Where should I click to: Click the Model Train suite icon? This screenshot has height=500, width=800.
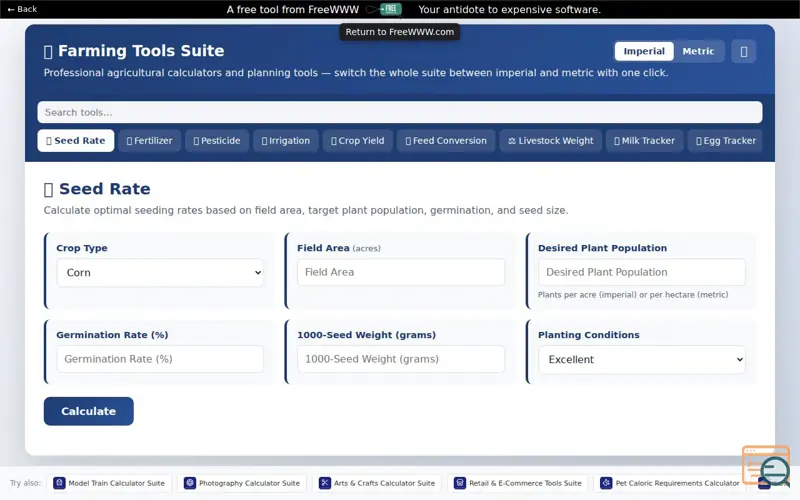(59, 483)
